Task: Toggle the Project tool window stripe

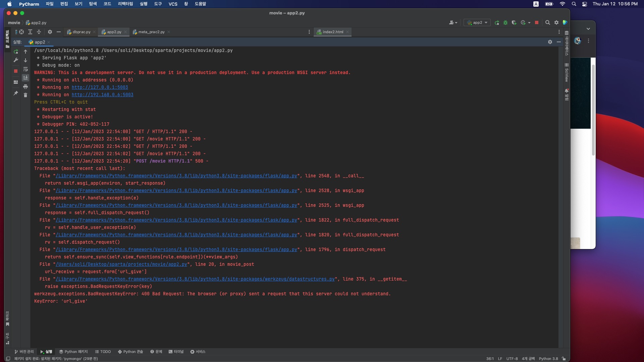Action: click(x=7, y=39)
